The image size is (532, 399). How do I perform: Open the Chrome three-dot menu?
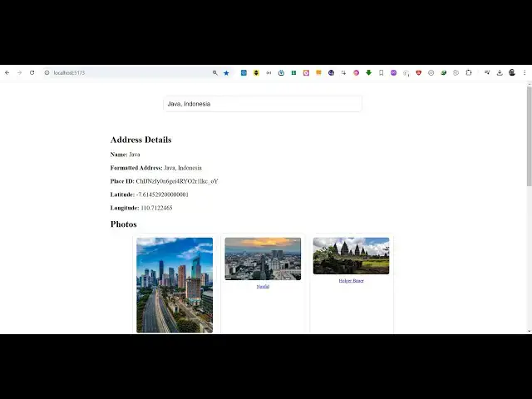pyautogui.click(x=525, y=72)
